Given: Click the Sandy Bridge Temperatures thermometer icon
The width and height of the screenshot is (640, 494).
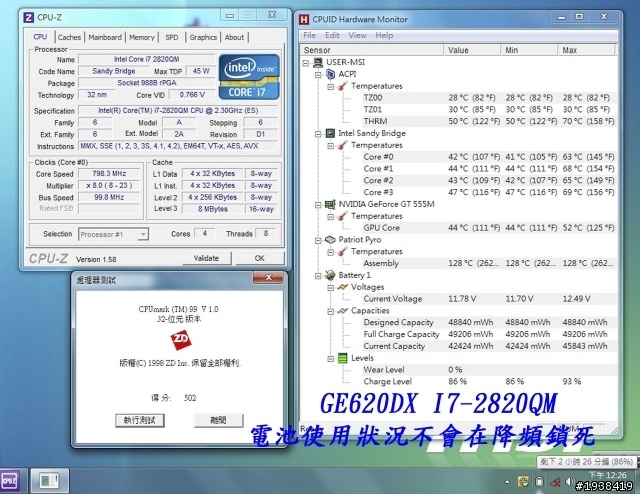Looking at the screenshot, I should (x=343, y=145).
